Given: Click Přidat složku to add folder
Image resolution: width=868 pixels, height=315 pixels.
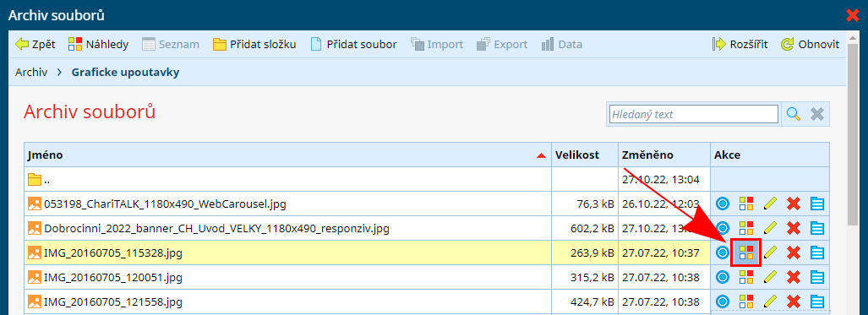Looking at the screenshot, I should pyautogui.click(x=254, y=44).
